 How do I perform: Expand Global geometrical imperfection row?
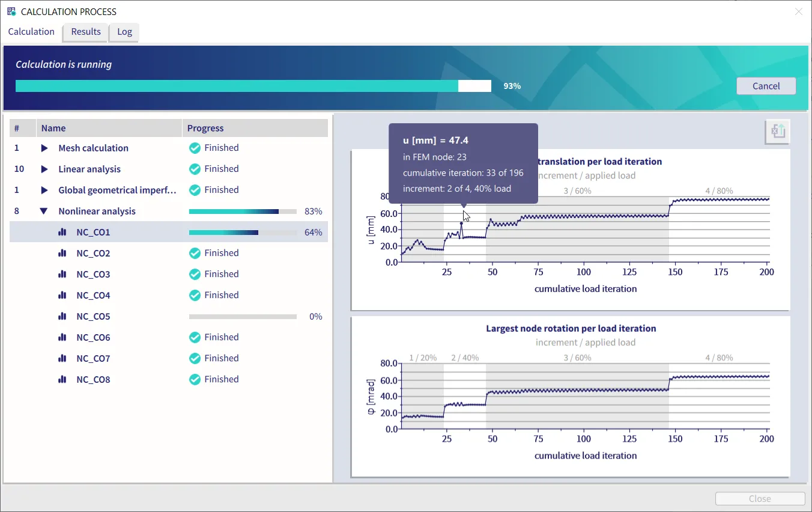44,190
